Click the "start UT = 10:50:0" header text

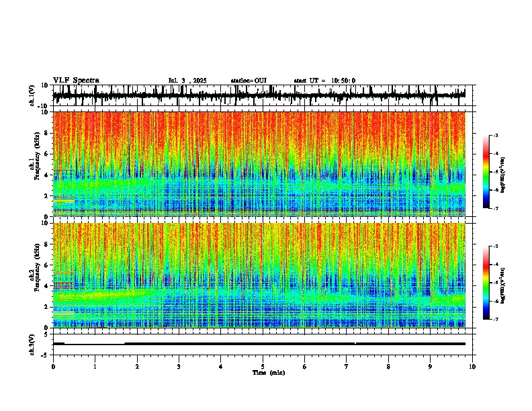pyautogui.click(x=324, y=81)
